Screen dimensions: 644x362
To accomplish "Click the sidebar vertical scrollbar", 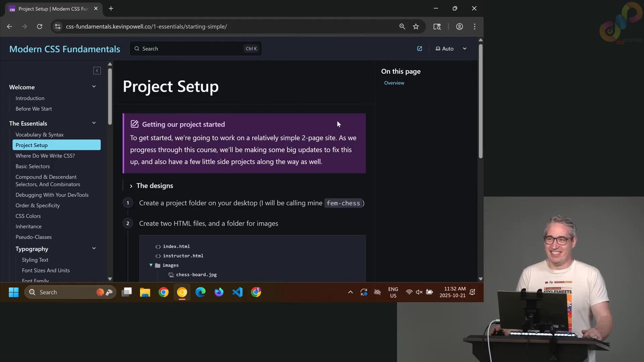I will click(x=110, y=96).
